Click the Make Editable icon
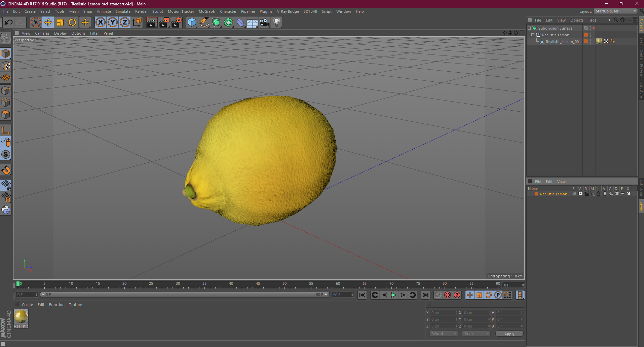644x347 pixels. pyautogui.click(x=6, y=38)
